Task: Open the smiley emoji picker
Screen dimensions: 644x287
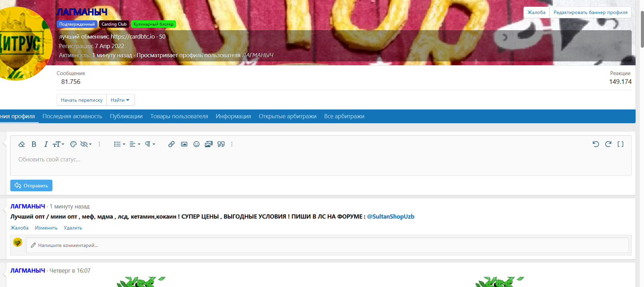Action: (196, 144)
